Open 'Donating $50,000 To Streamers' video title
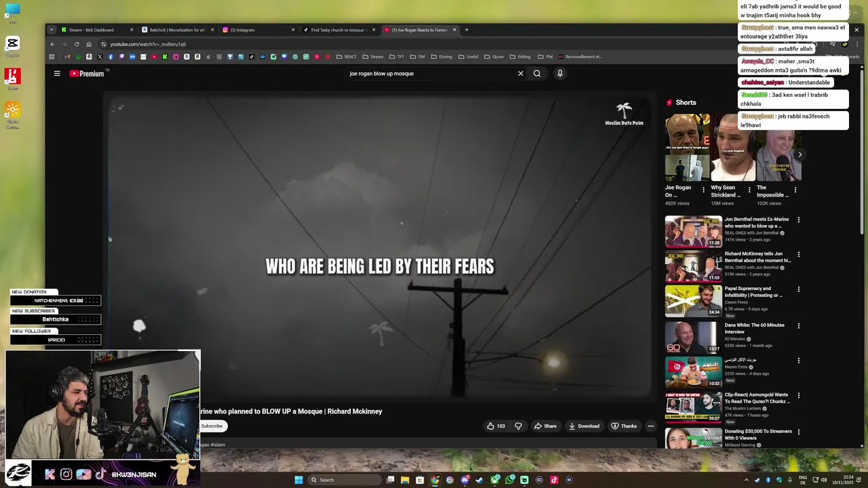868x488 pixels. pos(758,434)
